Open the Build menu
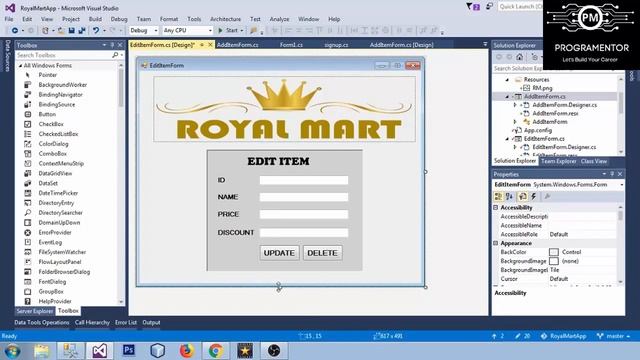Viewport: 640px width, 360px height. (x=95, y=19)
